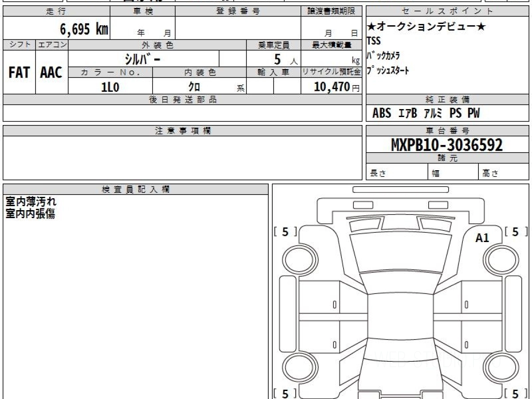Select the シフト label cell

tap(19, 45)
